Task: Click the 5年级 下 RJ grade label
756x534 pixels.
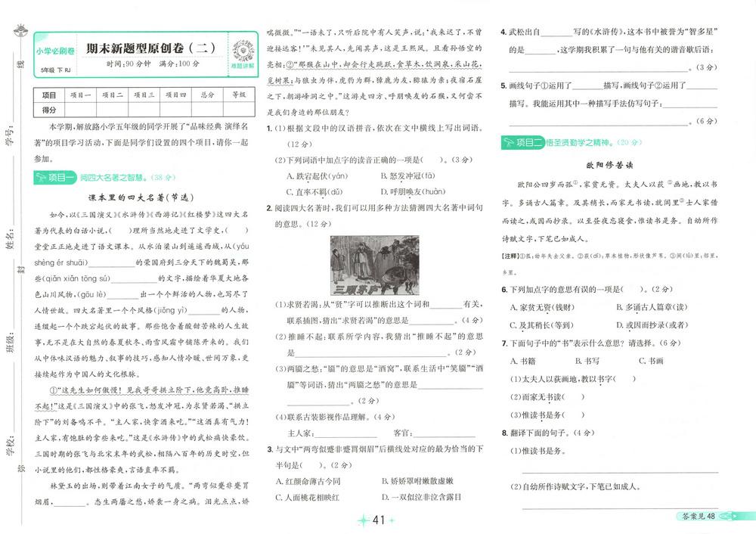Action: click(54, 70)
